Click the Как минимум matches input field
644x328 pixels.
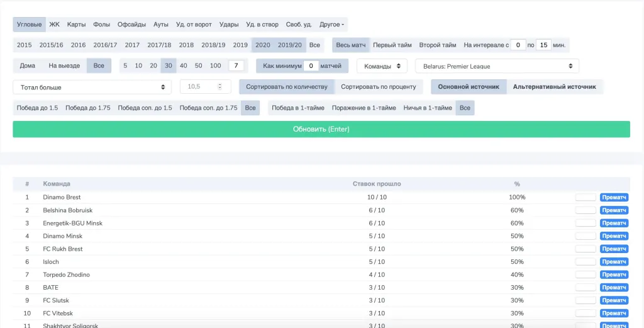tap(311, 66)
